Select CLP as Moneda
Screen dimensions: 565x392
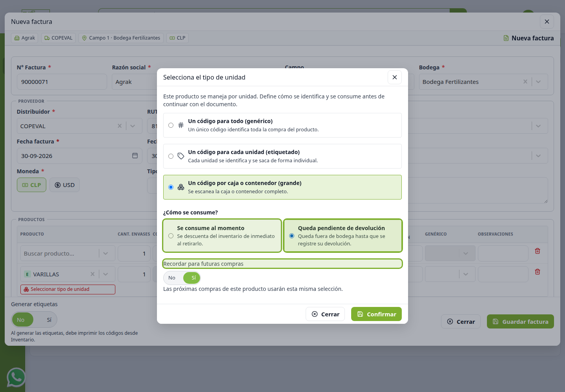31,185
